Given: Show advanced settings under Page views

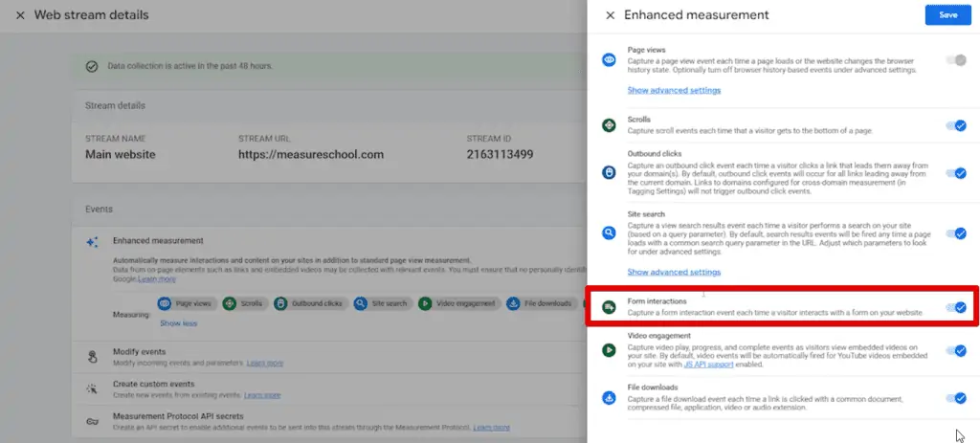Looking at the screenshot, I should point(674,90).
